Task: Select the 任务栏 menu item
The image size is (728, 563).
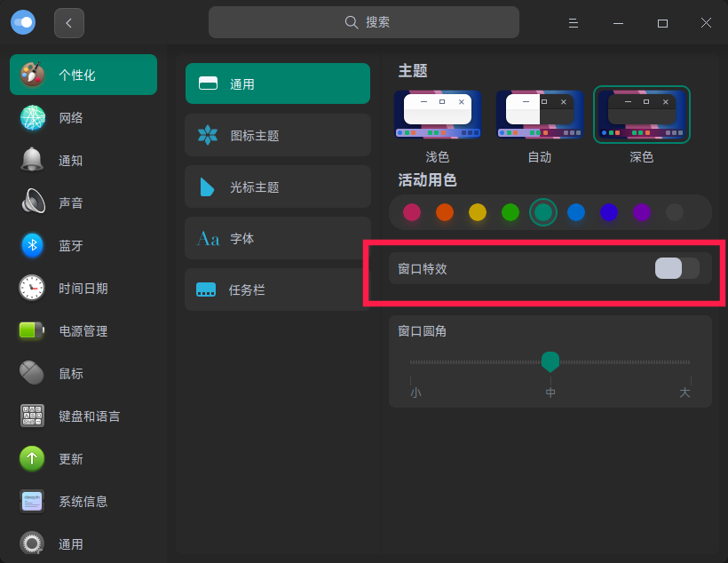Action: [x=278, y=289]
